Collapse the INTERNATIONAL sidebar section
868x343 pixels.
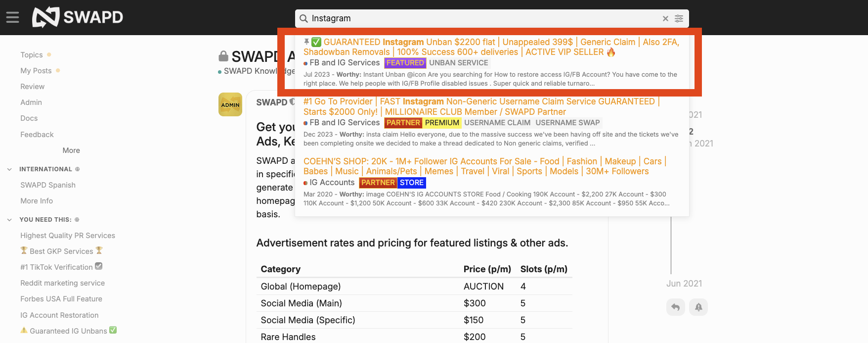coord(9,169)
